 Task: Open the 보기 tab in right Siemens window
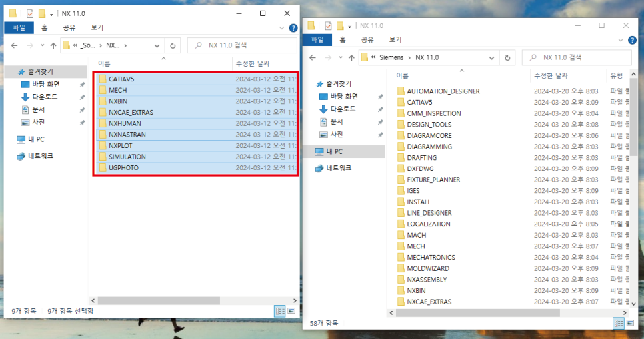(395, 40)
